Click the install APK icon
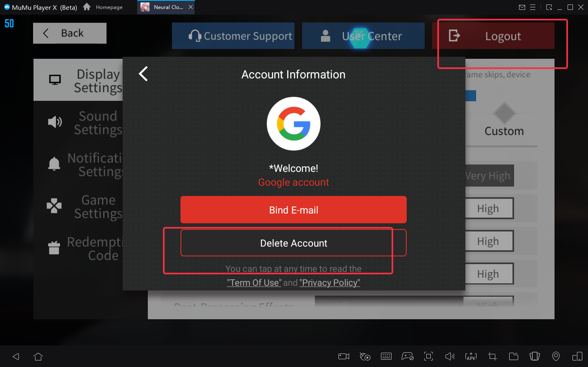This screenshot has width=588, height=367. tap(471, 356)
